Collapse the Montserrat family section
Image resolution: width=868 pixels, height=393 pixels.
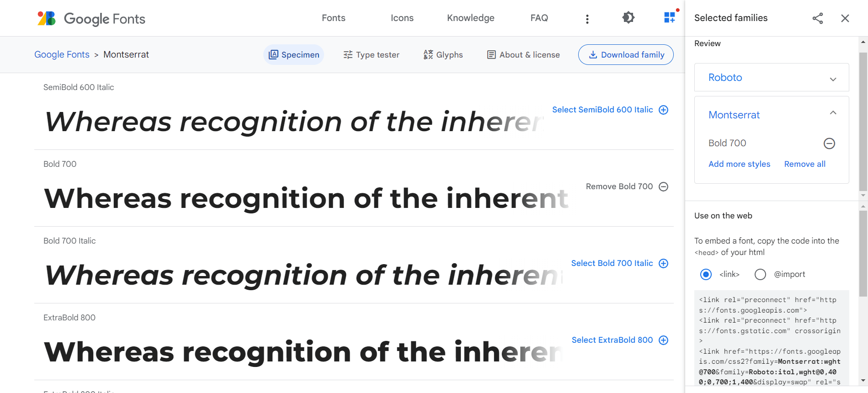coord(833,113)
